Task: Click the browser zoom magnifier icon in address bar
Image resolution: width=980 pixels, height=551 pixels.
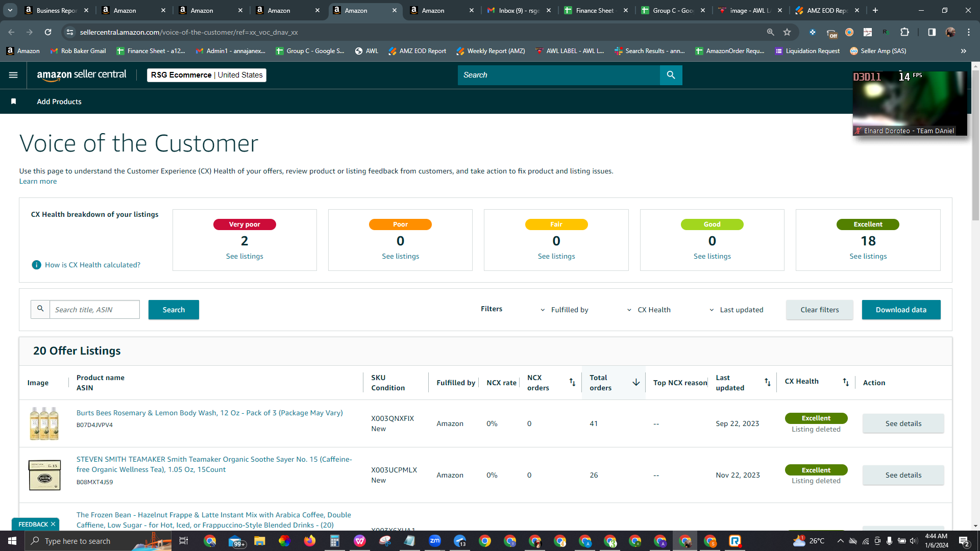Action: coord(770,32)
